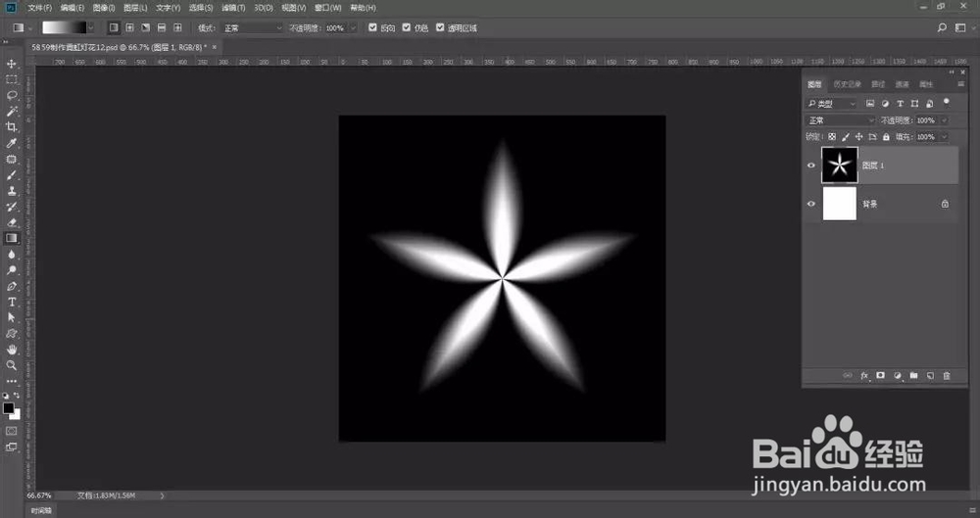Toggle lock all padlock icon
The width and height of the screenshot is (980, 518).
886,137
